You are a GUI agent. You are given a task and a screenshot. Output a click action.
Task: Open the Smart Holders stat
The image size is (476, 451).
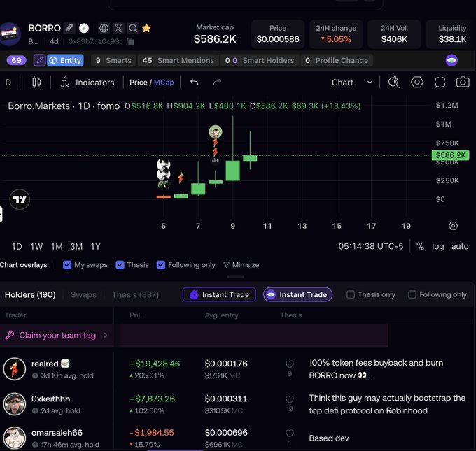260,60
